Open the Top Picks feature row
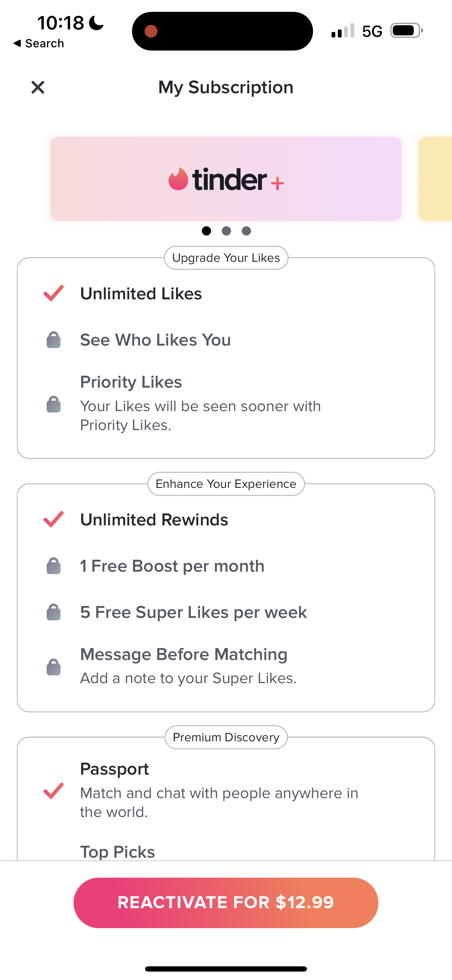Viewport: 452px width, 980px height. (x=118, y=851)
